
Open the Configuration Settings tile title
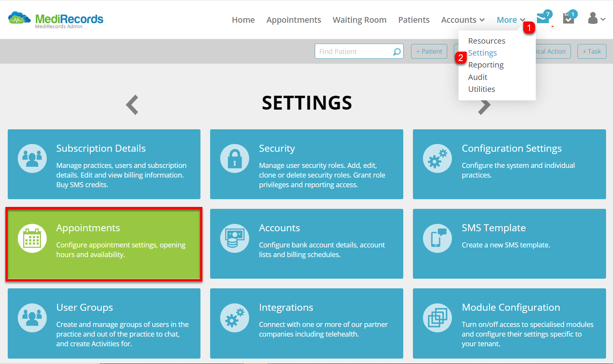[x=512, y=148]
